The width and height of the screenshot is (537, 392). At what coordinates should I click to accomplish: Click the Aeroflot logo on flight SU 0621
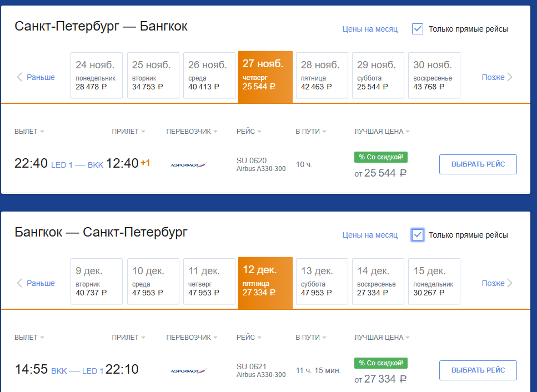188,371
